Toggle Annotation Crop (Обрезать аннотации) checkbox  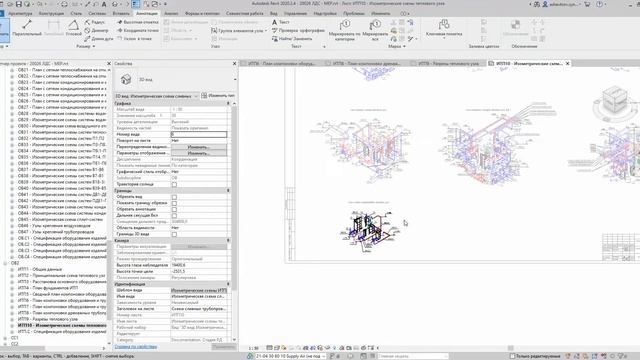[174, 209]
